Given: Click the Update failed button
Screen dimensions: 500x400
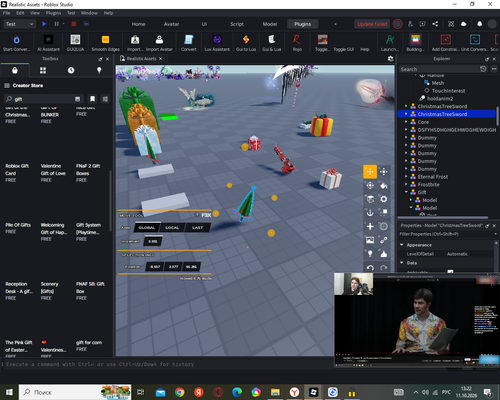Looking at the screenshot, I should click(372, 24).
